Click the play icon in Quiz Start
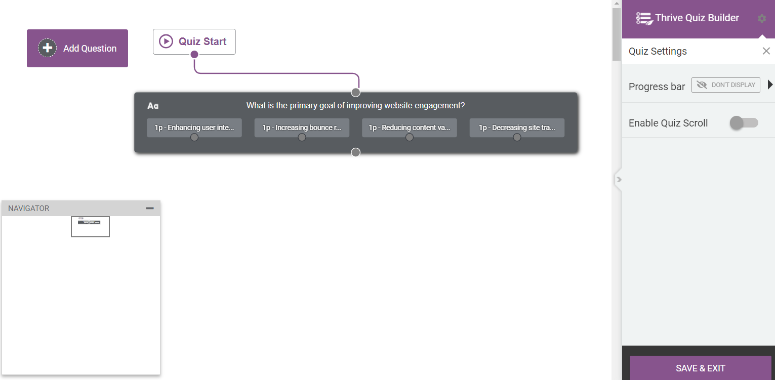775x380 pixels. (x=166, y=42)
